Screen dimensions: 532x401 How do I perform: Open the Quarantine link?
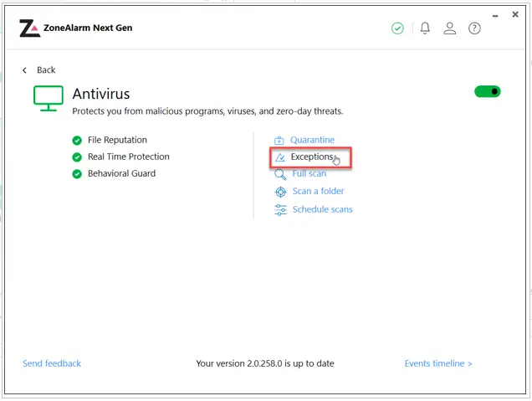tap(312, 140)
